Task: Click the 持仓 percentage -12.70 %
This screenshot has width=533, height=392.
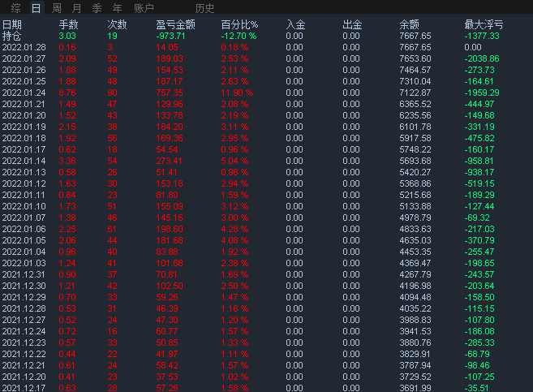Action: 239,36
